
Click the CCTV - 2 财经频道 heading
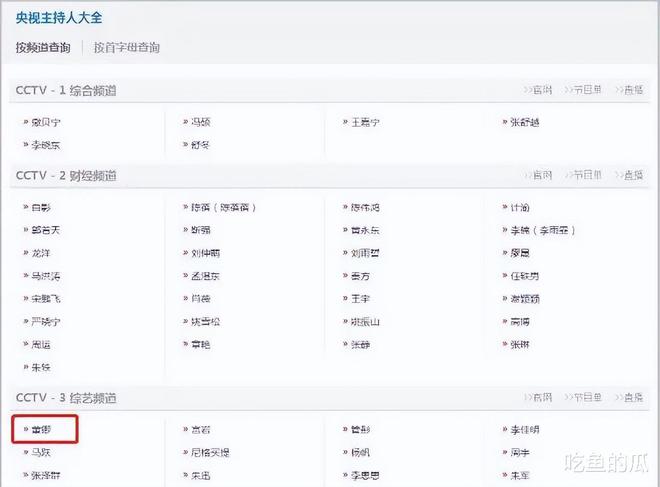66,176
